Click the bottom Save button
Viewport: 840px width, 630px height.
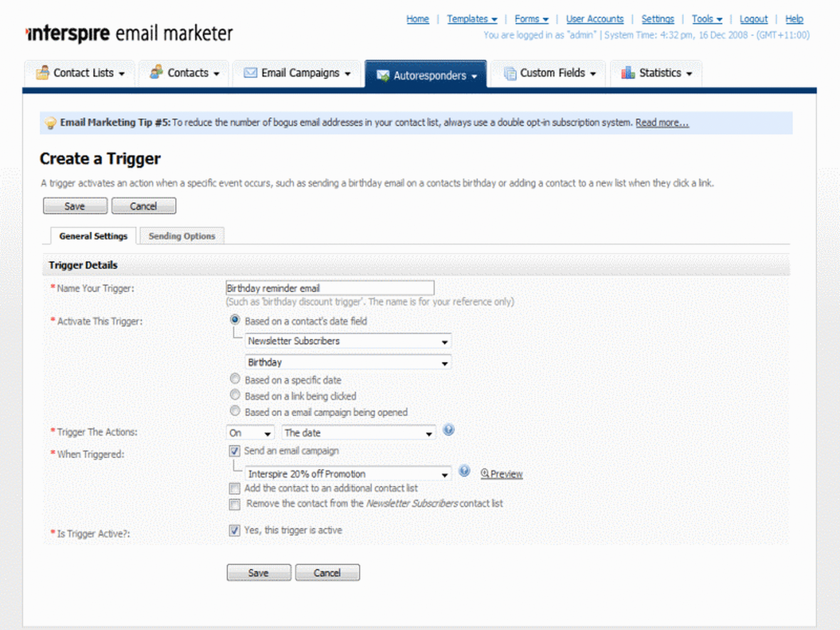click(x=259, y=572)
